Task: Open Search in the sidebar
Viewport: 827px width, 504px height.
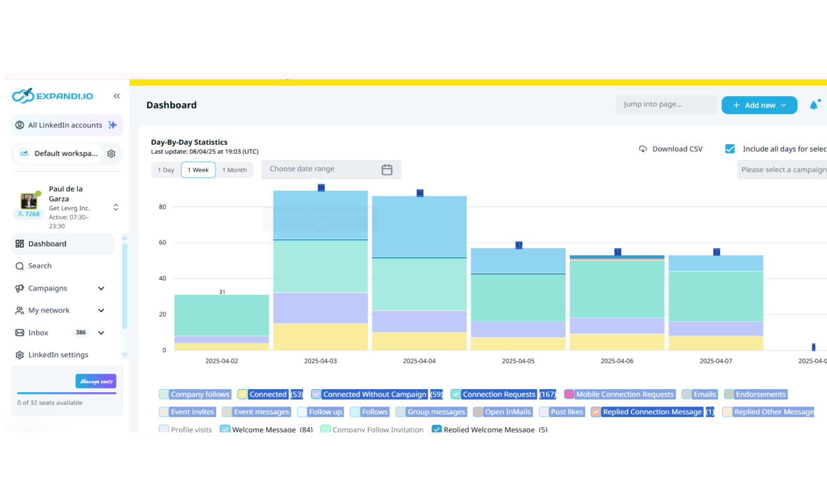Action: (x=39, y=266)
